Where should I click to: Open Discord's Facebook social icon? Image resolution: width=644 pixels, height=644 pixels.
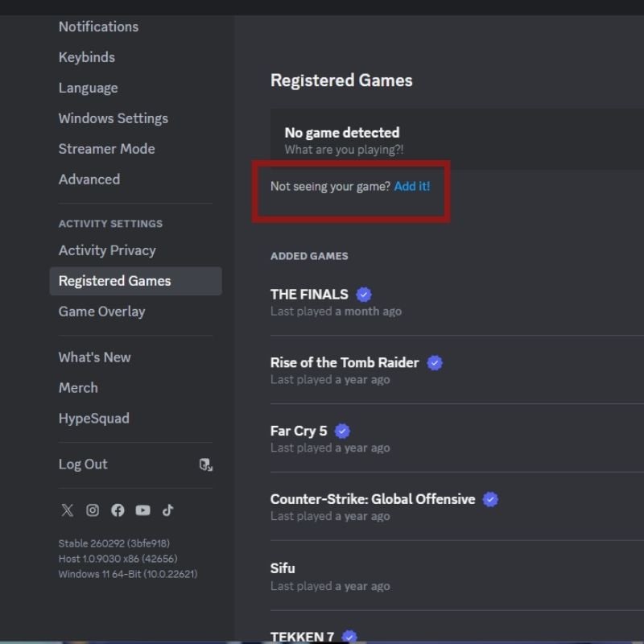click(x=118, y=510)
